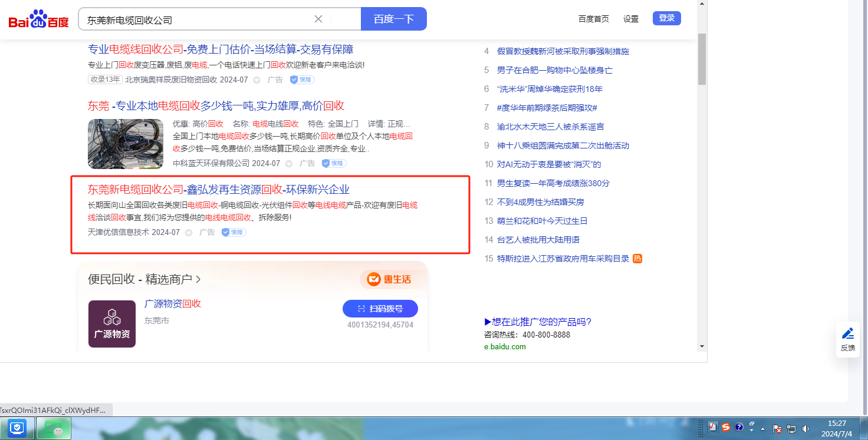Open the e.baidu.com link
This screenshot has width=868, height=440.
(x=505, y=346)
